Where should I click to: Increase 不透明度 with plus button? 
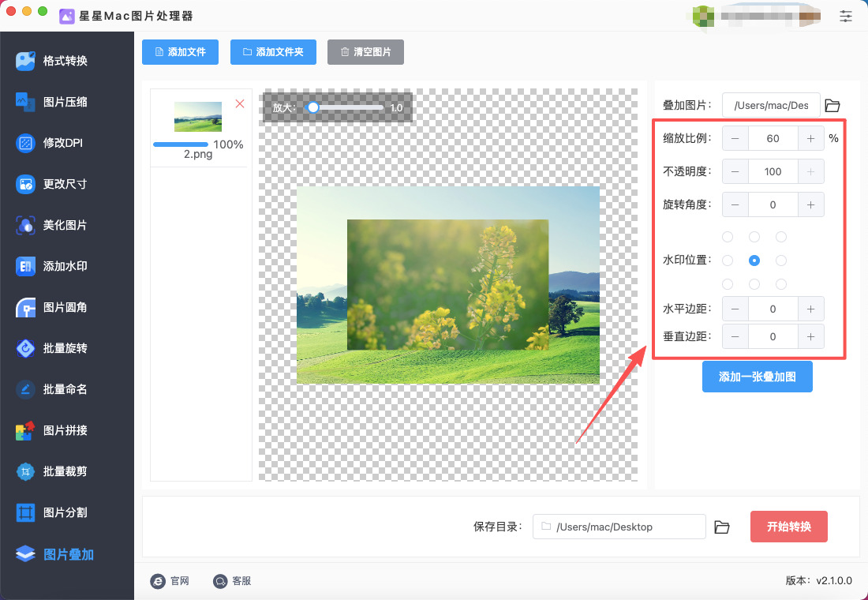point(811,172)
